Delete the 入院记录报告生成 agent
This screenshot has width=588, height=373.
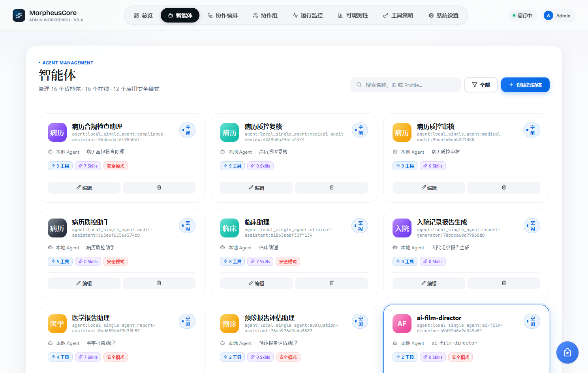[504, 283]
